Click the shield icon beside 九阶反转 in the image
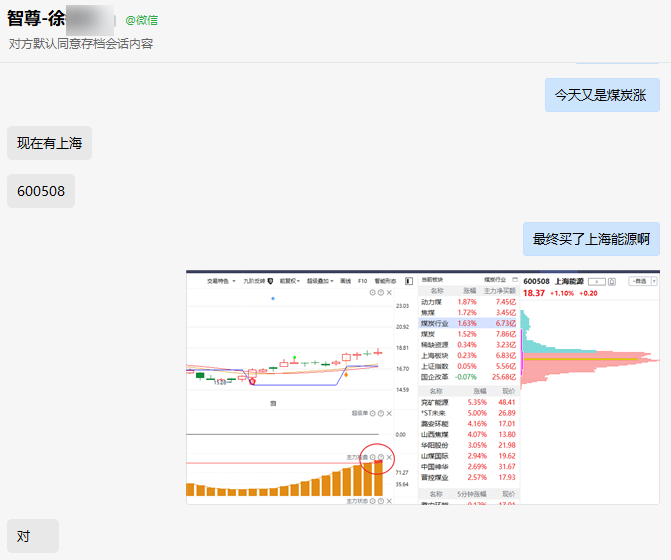671x560 pixels. click(270, 281)
